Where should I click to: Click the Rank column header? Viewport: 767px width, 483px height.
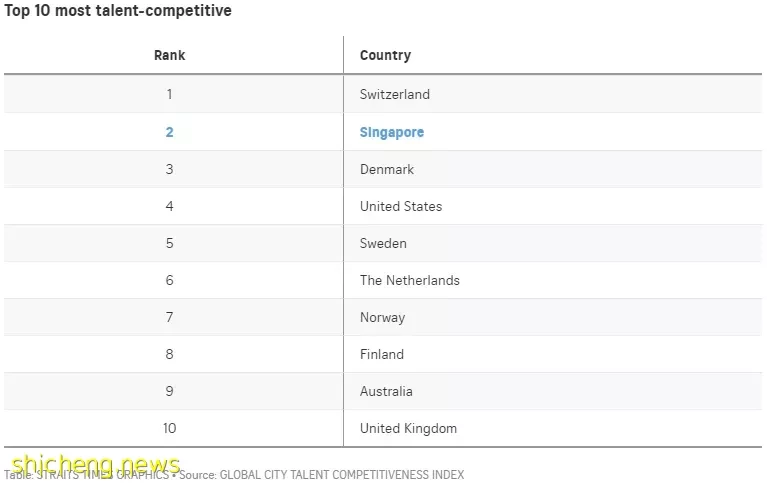[169, 55]
